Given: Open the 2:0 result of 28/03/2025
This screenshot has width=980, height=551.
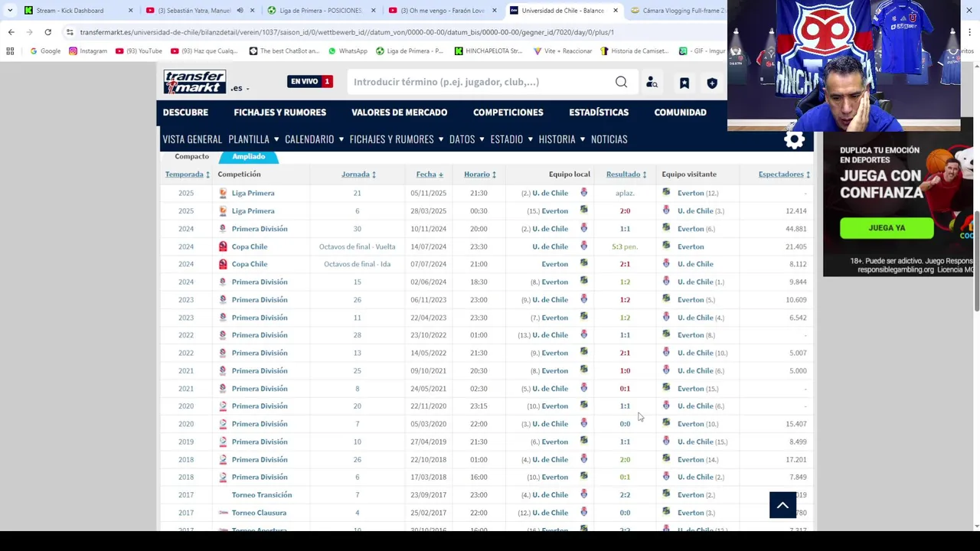Looking at the screenshot, I should 625,211.
